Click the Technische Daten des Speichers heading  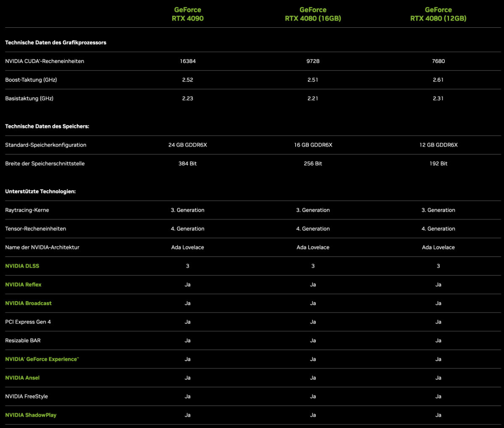pos(47,126)
